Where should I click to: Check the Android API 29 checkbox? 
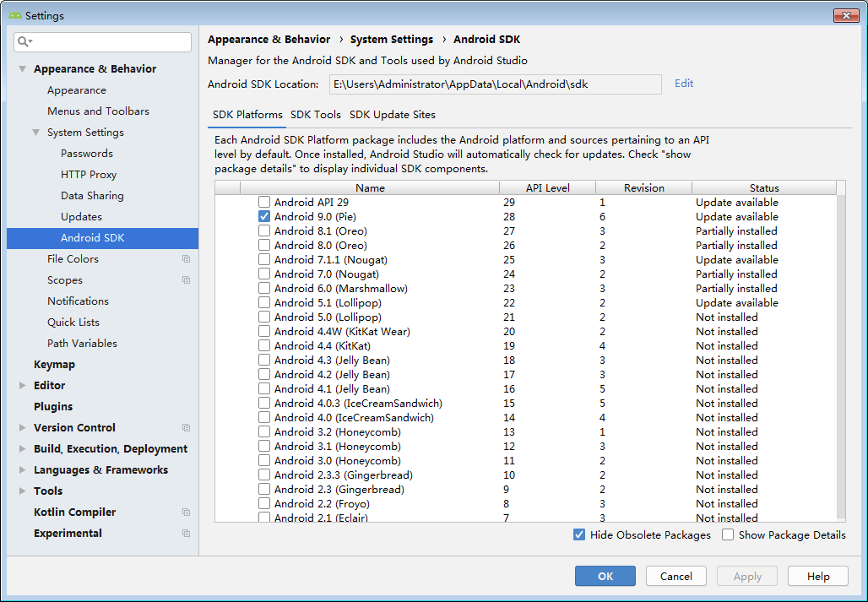264,202
